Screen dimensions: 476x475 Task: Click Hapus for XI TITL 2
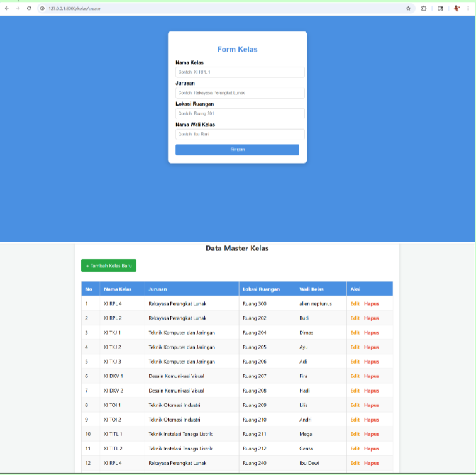372,449
